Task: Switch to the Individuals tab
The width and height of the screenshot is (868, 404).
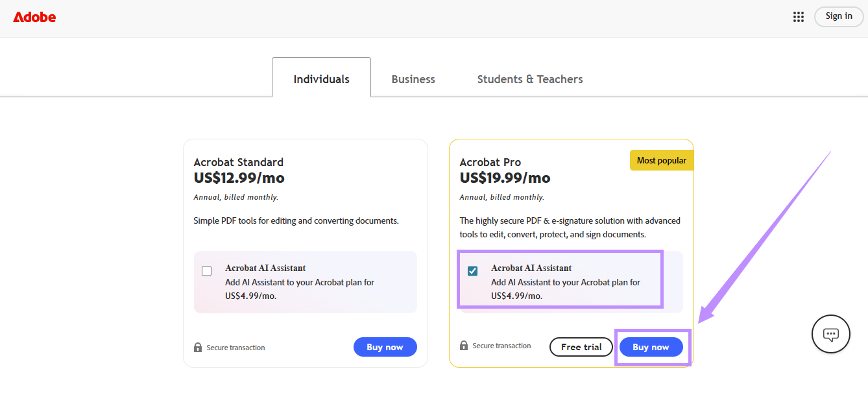Action: (321, 79)
